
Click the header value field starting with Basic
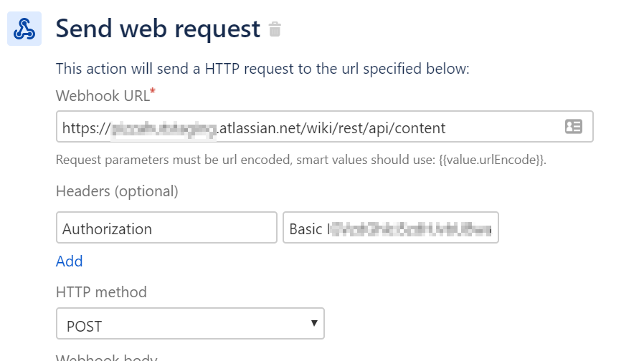click(391, 228)
